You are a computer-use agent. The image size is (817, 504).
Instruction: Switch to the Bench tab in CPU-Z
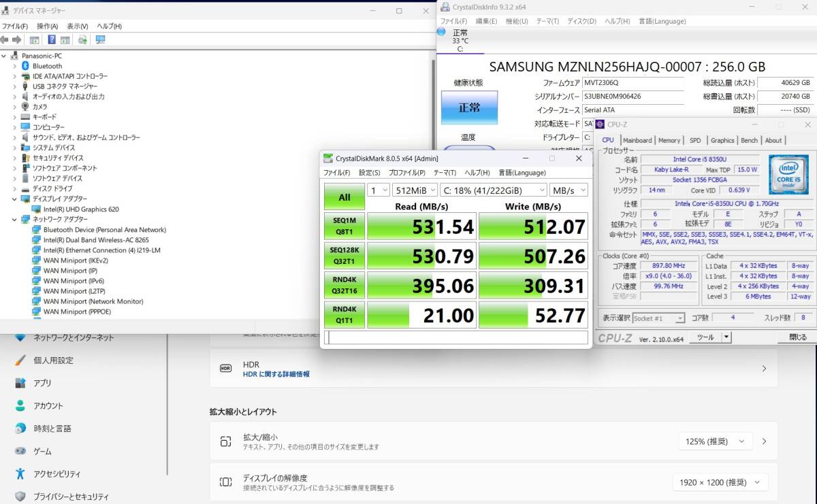point(749,140)
